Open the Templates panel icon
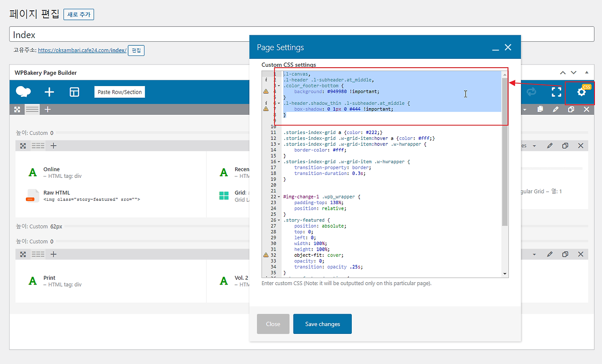 pyautogui.click(x=74, y=92)
